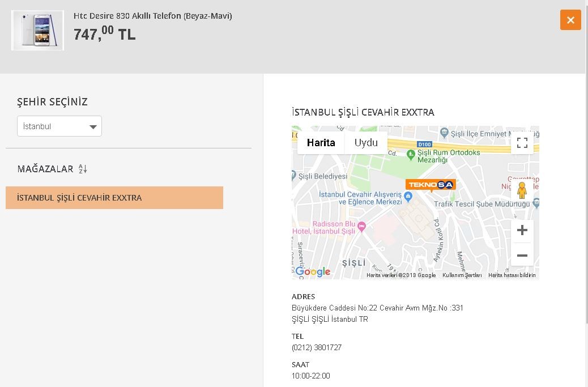The width and height of the screenshot is (588, 387).
Task: Click Harita hatası bildirin link
Action: click(x=512, y=275)
